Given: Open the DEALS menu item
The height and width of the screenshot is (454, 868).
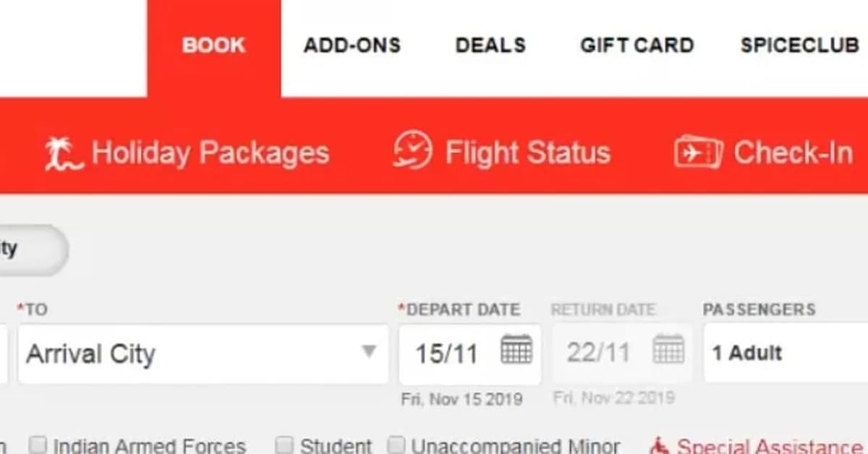Looking at the screenshot, I should [490, 45].
